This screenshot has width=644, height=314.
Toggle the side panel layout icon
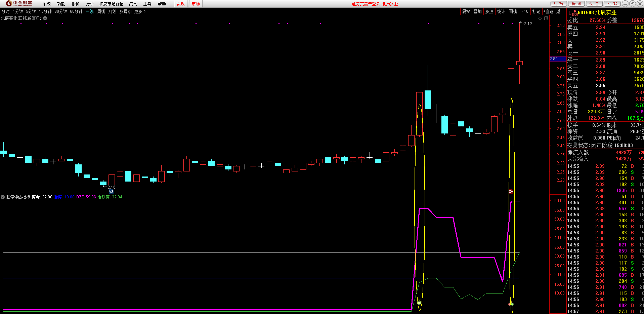[x=546, y=18]
